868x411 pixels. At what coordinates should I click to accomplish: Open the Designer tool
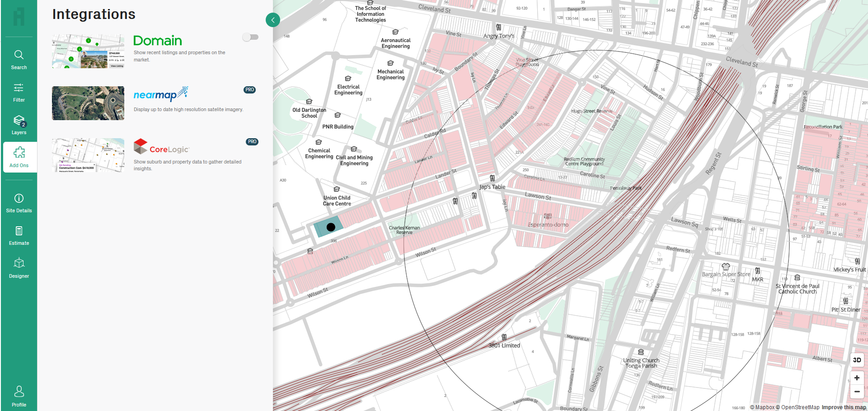pos(19,268)
